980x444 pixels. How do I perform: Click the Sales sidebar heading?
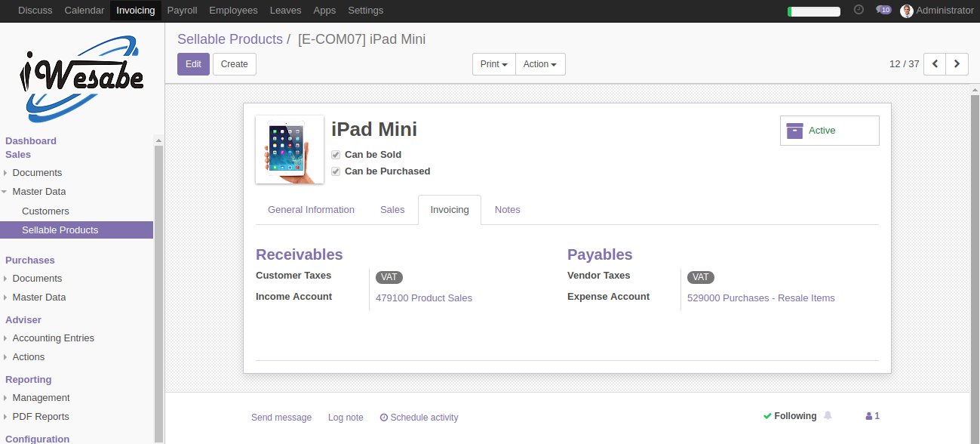[18, 155]
